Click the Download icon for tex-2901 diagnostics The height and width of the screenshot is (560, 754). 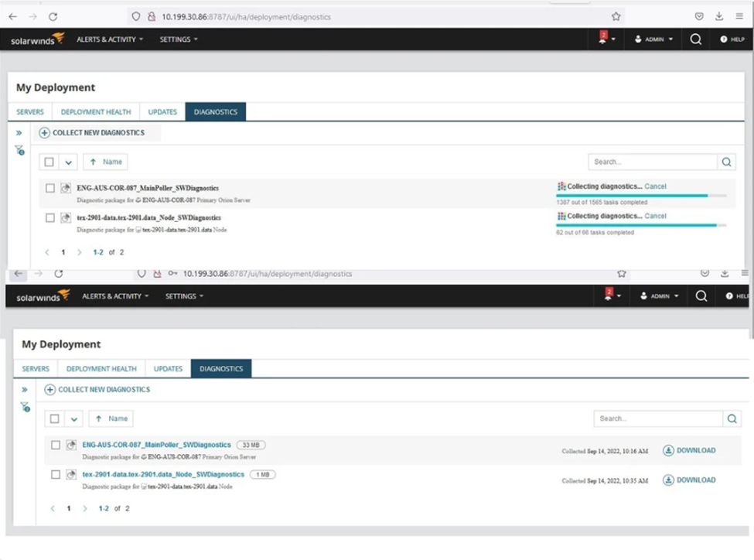click(667, 480)
